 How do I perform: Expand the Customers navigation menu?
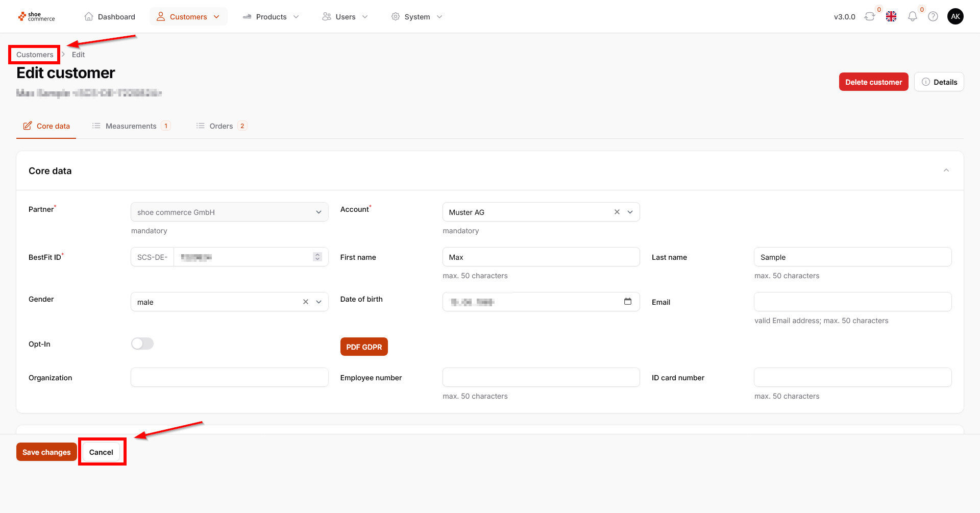click(188, 17)
